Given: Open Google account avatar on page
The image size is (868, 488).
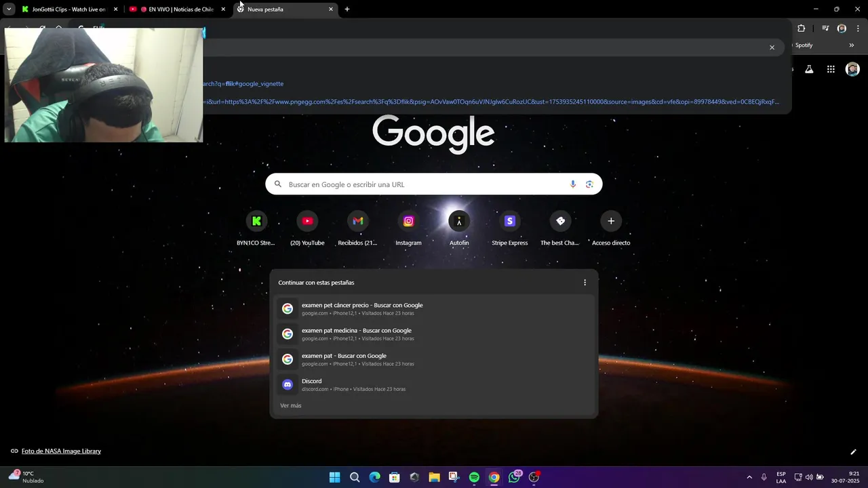Looking at the screenshot, I should (x=852, y=69).
